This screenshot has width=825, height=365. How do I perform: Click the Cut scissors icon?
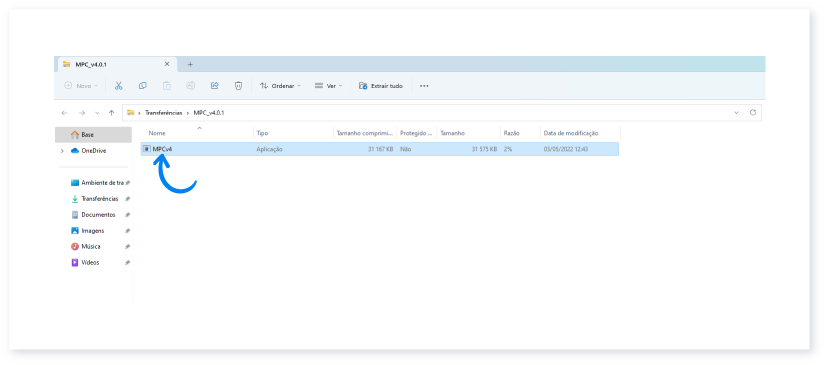(x=118, y=86)
